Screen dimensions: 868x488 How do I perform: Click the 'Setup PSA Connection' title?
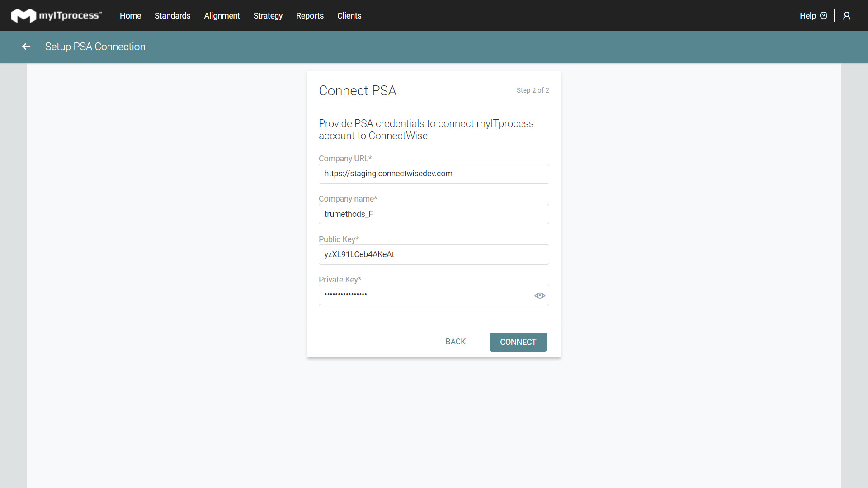coord(95,47)
